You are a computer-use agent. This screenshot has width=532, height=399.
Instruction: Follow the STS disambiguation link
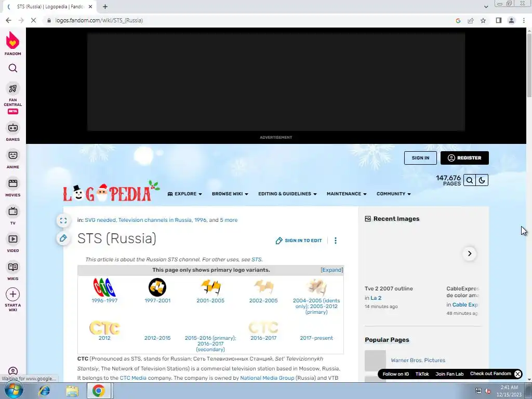[x=257, y=260]
